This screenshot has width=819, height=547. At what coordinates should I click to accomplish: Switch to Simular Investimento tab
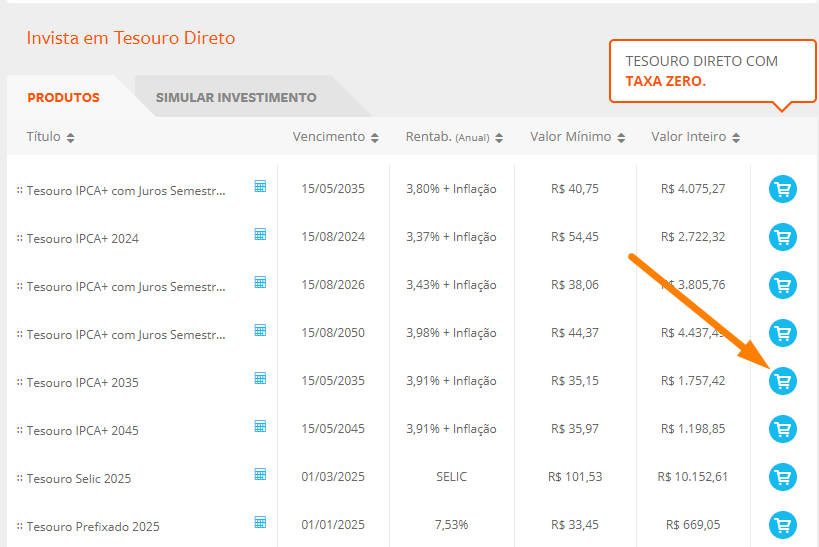coord(236,98)
